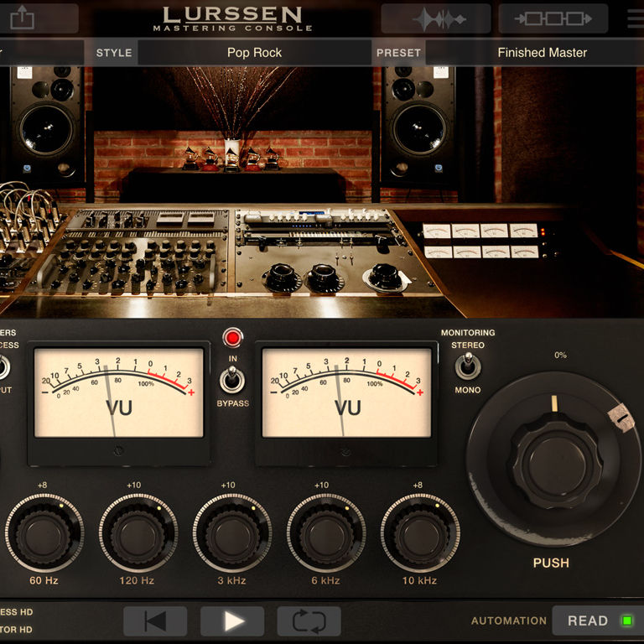Click the 3 kHz EQ knob
Viewport: 644px width, 644px height.
(232, 533)
